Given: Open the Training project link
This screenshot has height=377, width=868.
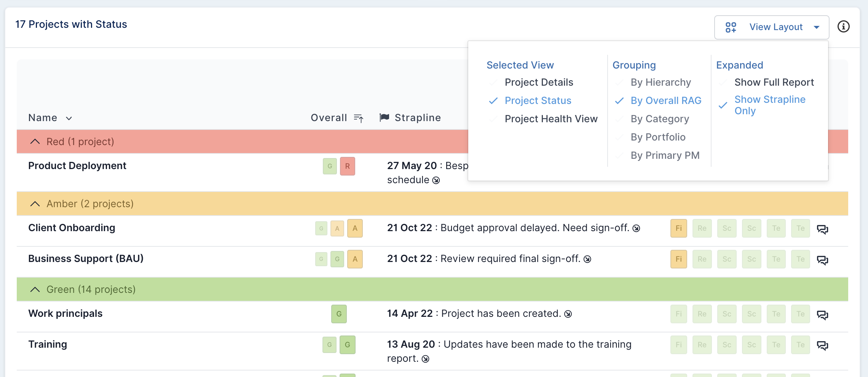Looking at the screenshot, I should tap(48, 344).
